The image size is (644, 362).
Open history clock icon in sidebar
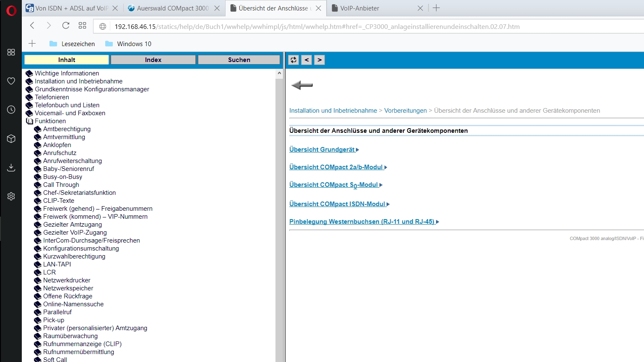click(11, 110)
